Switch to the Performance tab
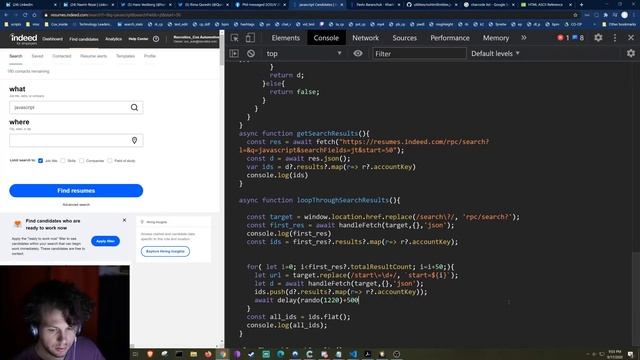640x360 pixels. tap(449, 38)
